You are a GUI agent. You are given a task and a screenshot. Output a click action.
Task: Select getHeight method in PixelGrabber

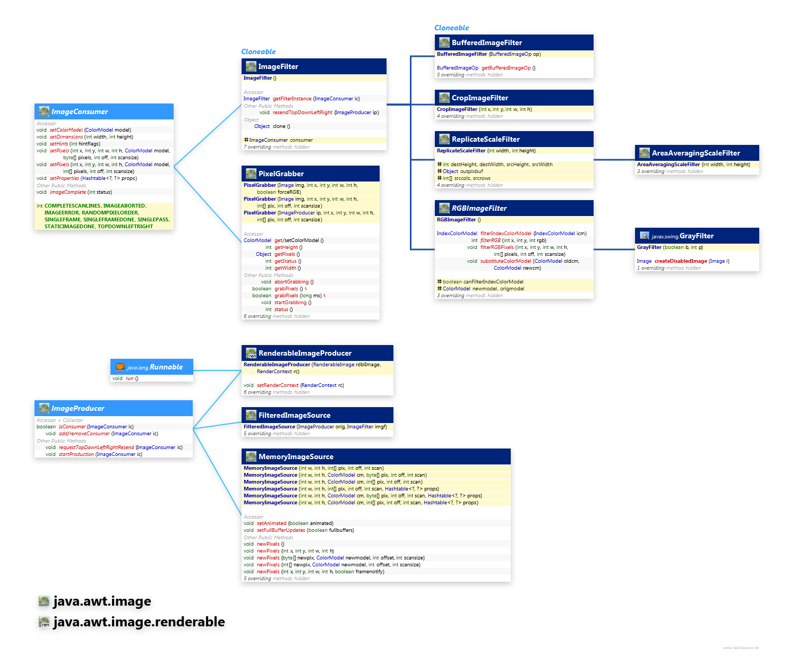click(286, 247)
